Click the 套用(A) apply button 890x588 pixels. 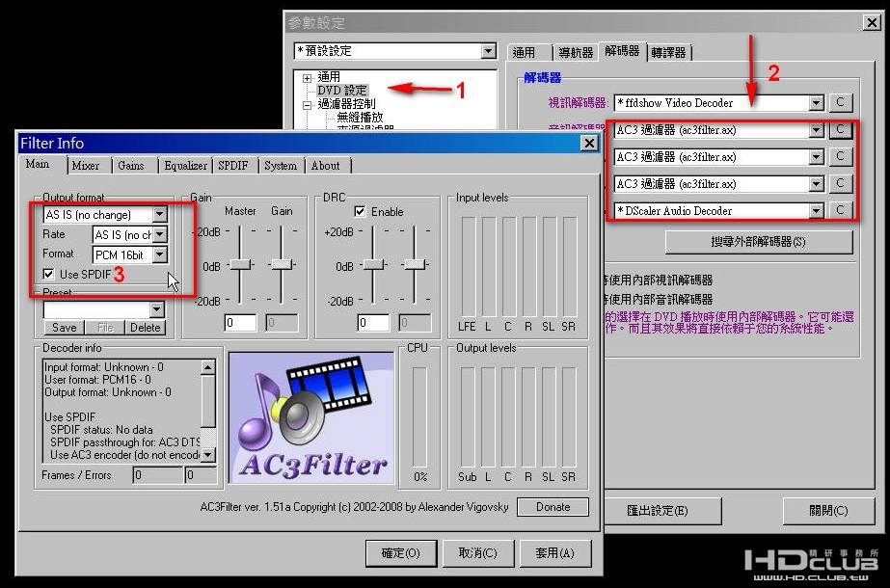tap(555, 553)
